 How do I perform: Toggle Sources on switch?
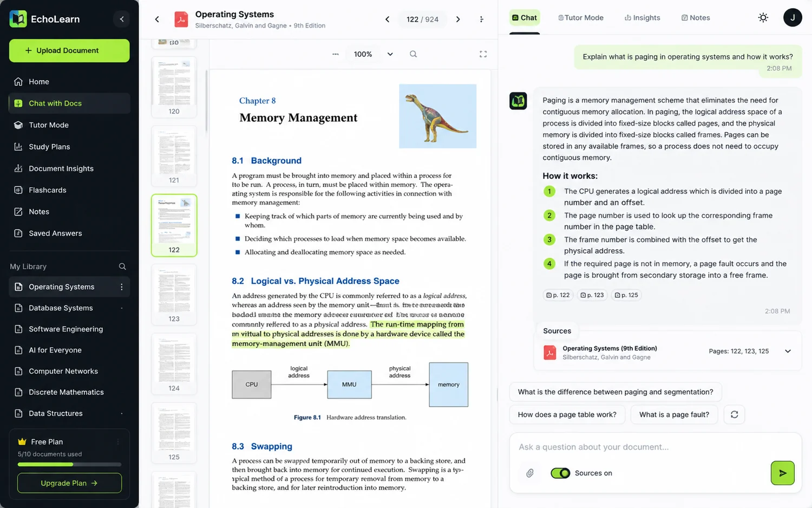560,473
